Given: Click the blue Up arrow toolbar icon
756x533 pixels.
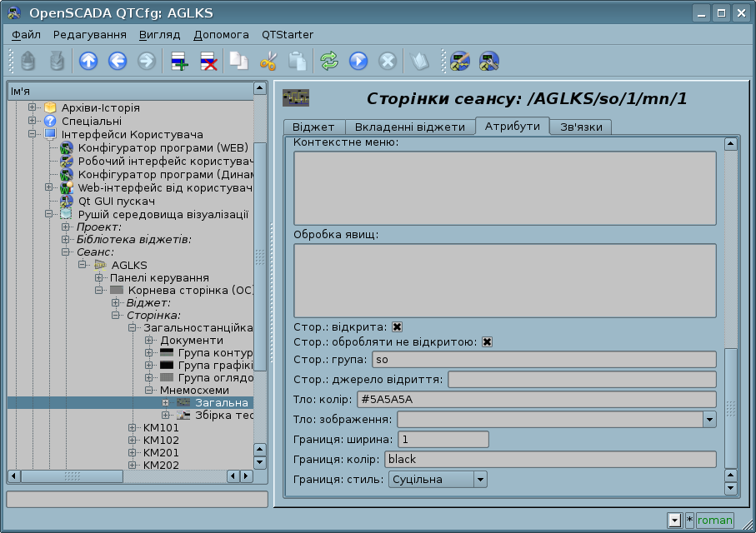Looking at the screenshot, I should pyautogui.click(x=88, y=61).
